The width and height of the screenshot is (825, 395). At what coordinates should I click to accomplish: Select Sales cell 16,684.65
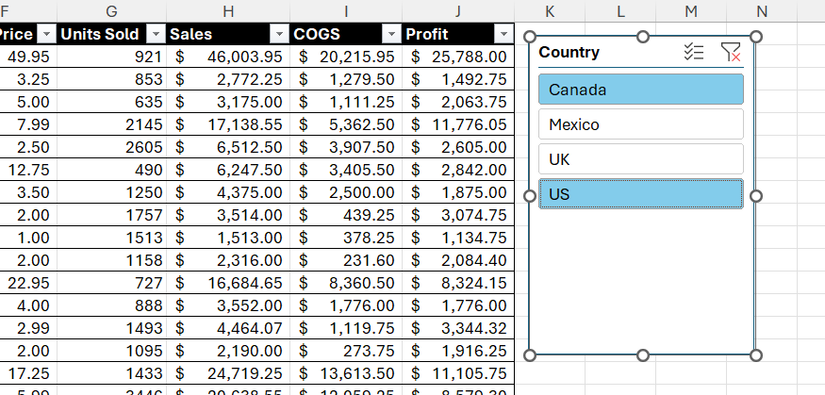point(228,283)
